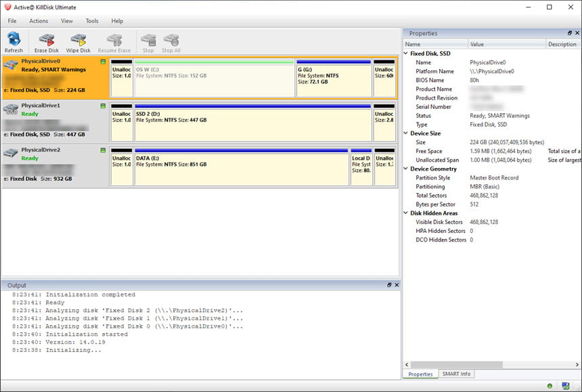
Task: Click the Description column header in Properties
Action: point(563,44)
